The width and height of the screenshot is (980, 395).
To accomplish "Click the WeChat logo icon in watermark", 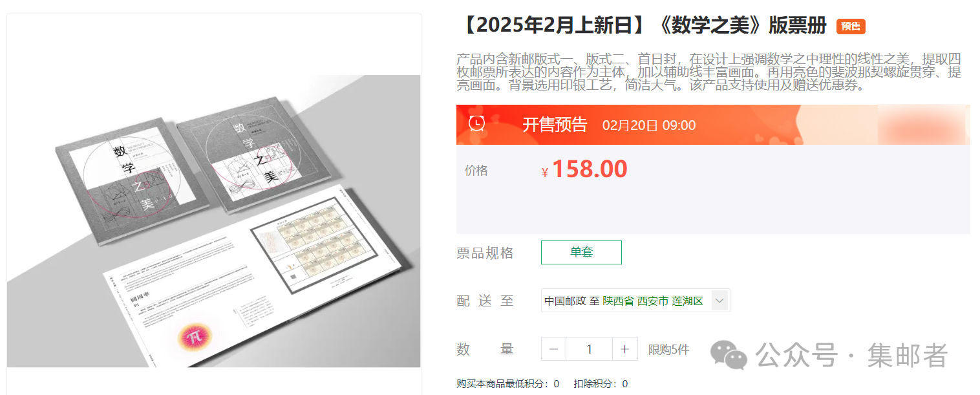I will [x=729, y=355].
